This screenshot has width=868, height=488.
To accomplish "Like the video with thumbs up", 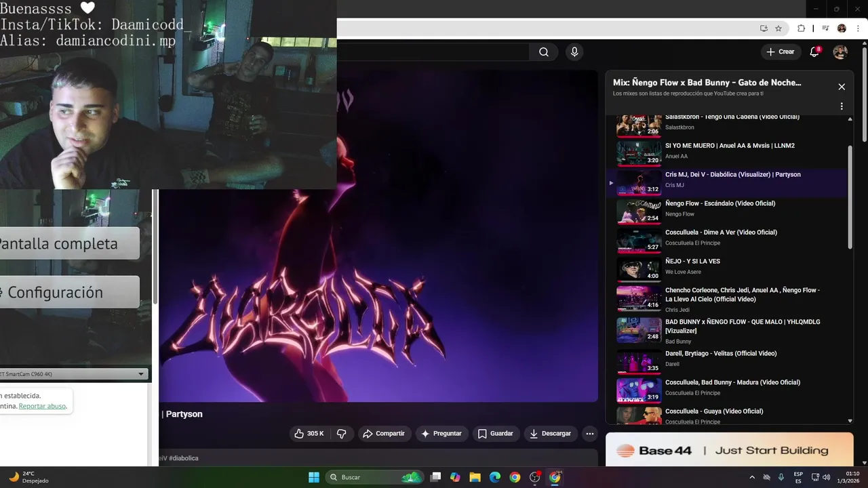I will 309,434.
